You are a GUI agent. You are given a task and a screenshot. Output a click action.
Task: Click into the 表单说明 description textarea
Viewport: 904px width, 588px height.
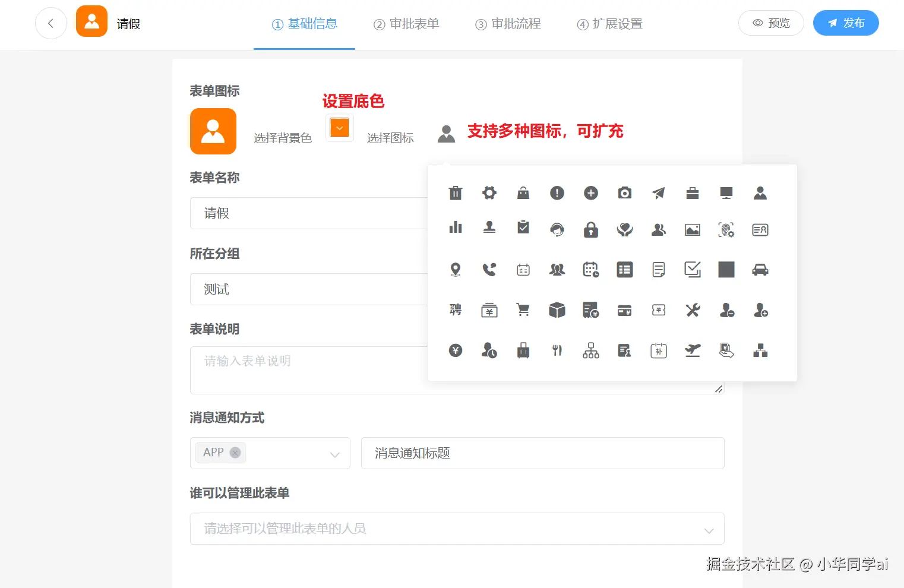[x=309, y=370]
